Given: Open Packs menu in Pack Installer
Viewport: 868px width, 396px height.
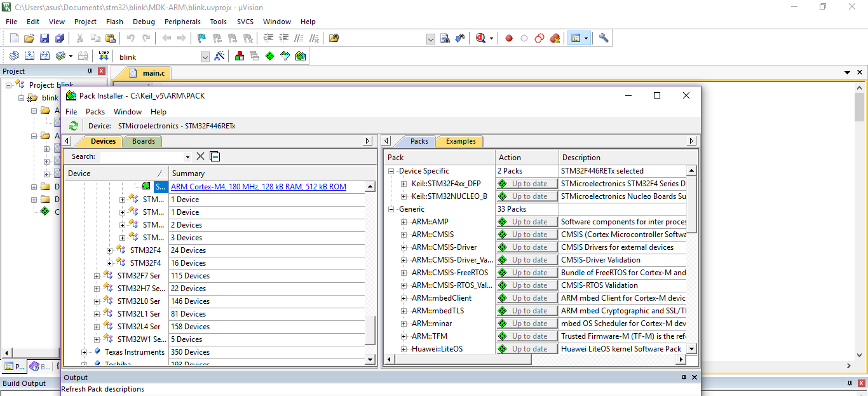Looking at the screenshot, I should 95,112.
